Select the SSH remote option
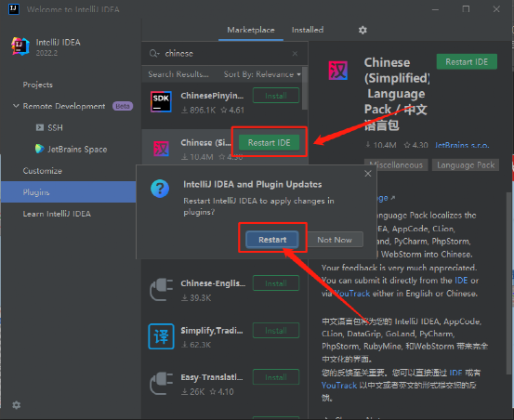The image size is (514, 420). (x=55, y=127)
